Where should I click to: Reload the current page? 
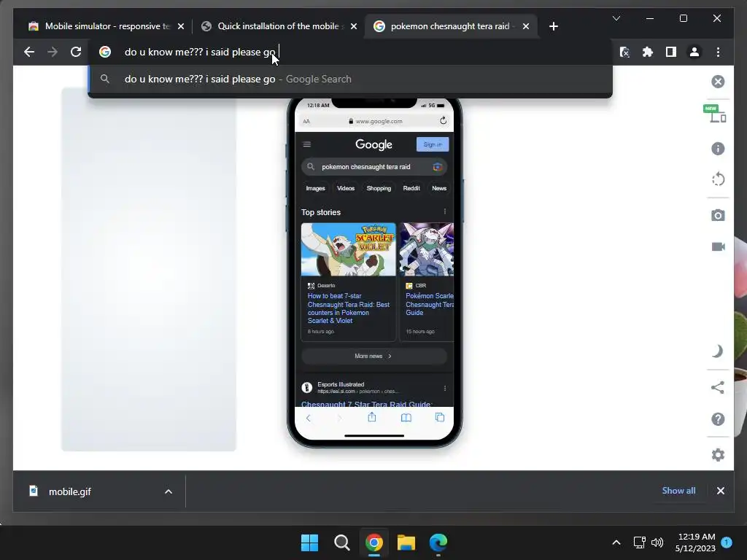(76, 52)
